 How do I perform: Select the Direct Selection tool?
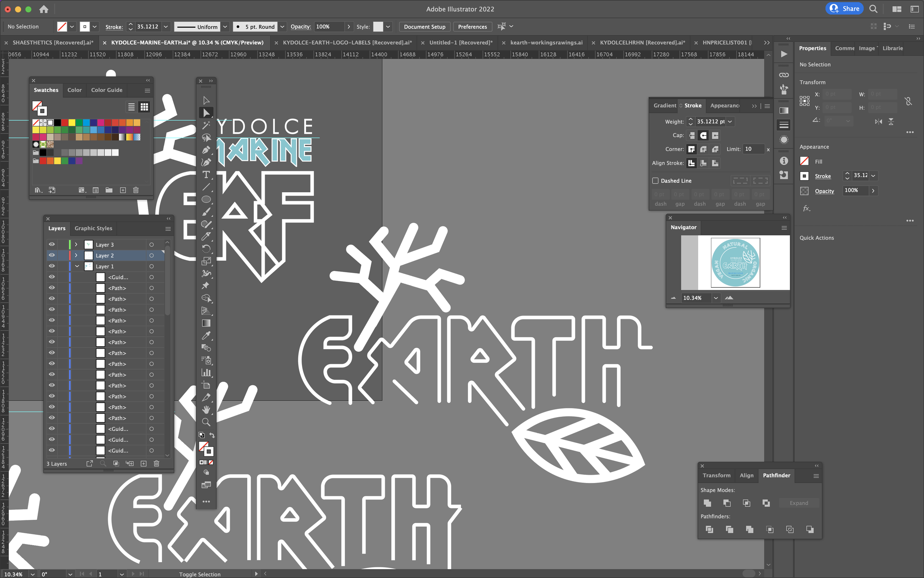click(206, 113)
